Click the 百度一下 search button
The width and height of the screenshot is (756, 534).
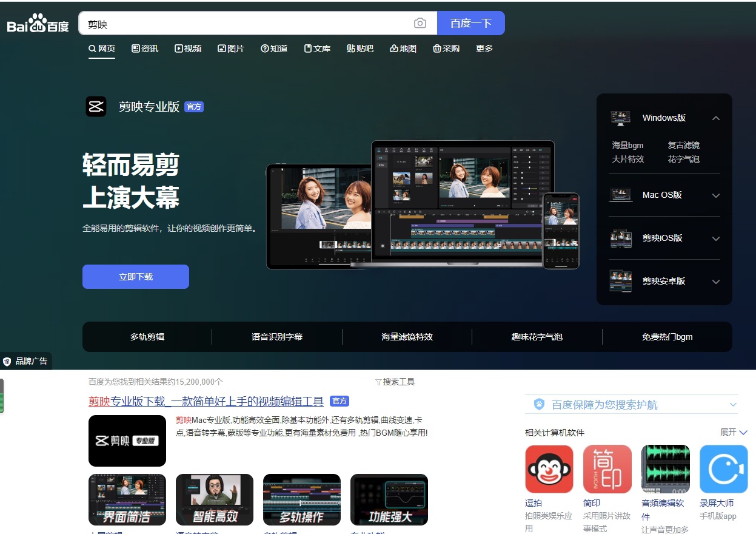pyautogui.click(x=471, y=23)
